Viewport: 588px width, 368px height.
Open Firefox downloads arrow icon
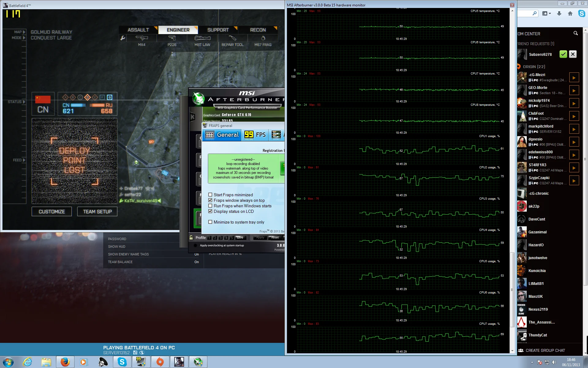pos(559,13)
